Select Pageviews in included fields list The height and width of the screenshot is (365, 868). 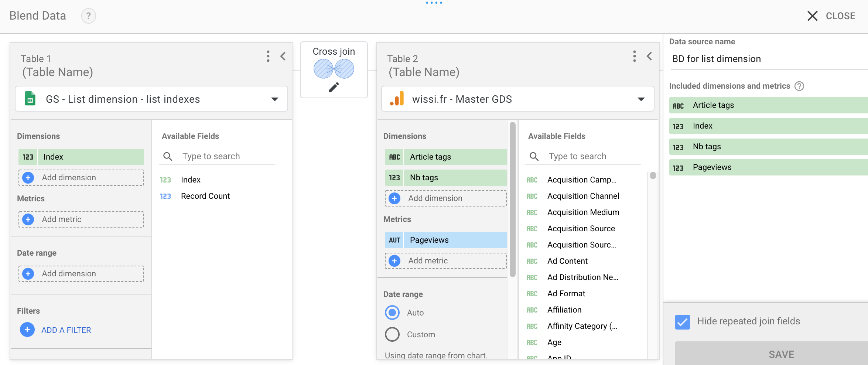768,167
